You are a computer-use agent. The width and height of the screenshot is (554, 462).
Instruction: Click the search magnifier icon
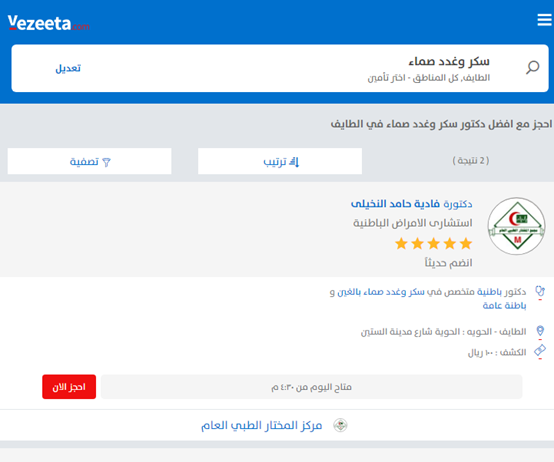532,67
